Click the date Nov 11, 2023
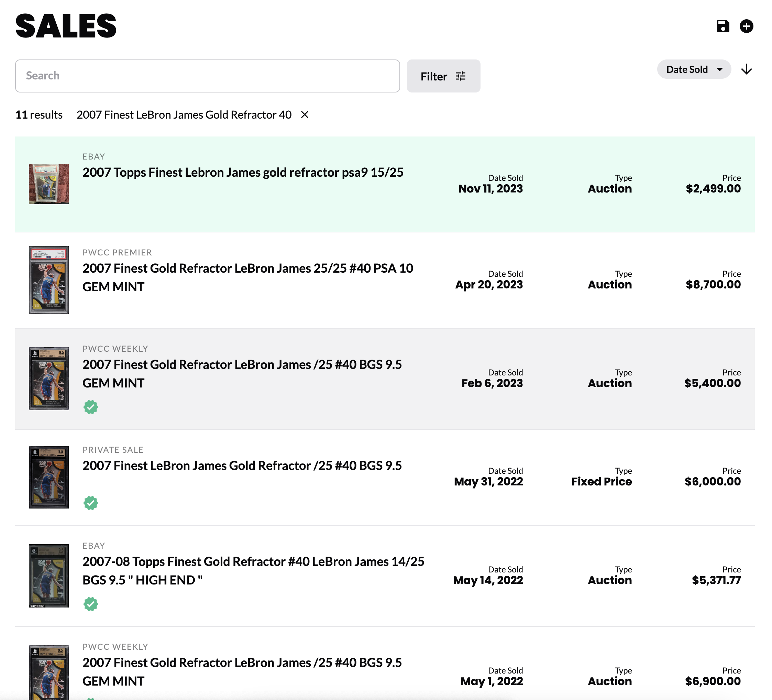772x700 pixels. [490, 188]
